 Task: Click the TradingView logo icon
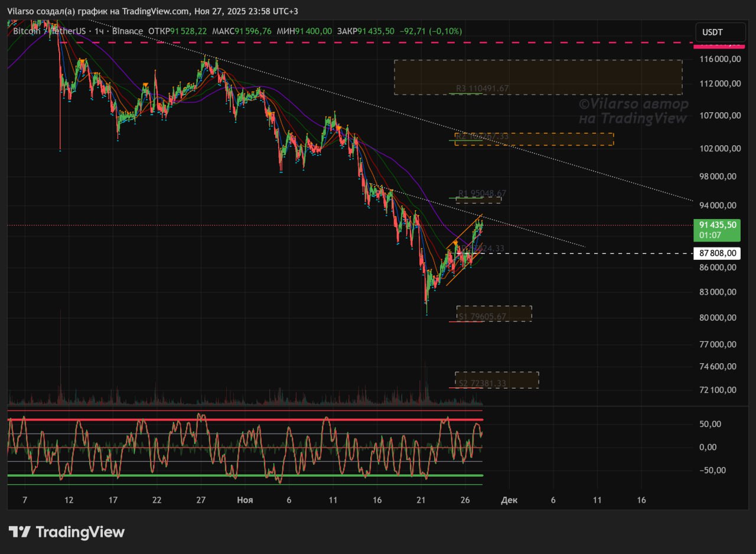click(x=19, y=532)
